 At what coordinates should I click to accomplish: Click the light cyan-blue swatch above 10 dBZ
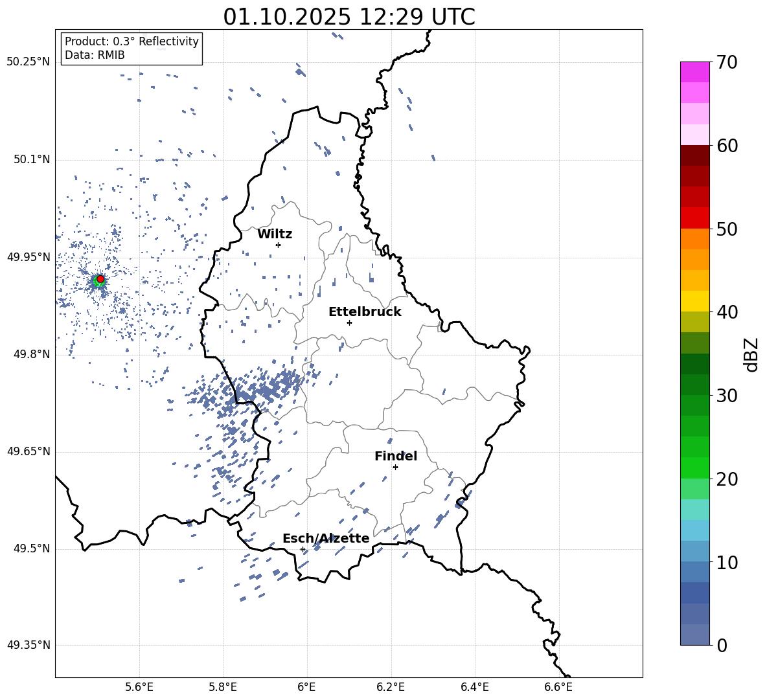(694, 530)
